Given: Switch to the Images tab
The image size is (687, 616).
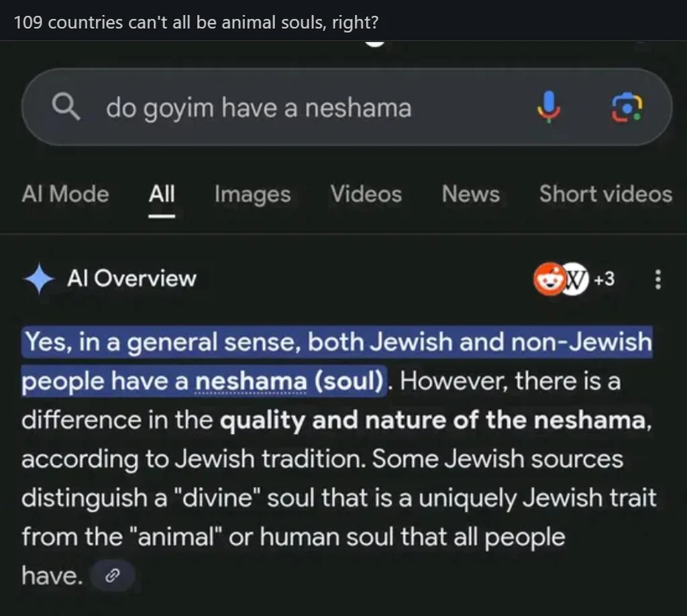Looking at the screenshot, I should [x=252, y=195].
